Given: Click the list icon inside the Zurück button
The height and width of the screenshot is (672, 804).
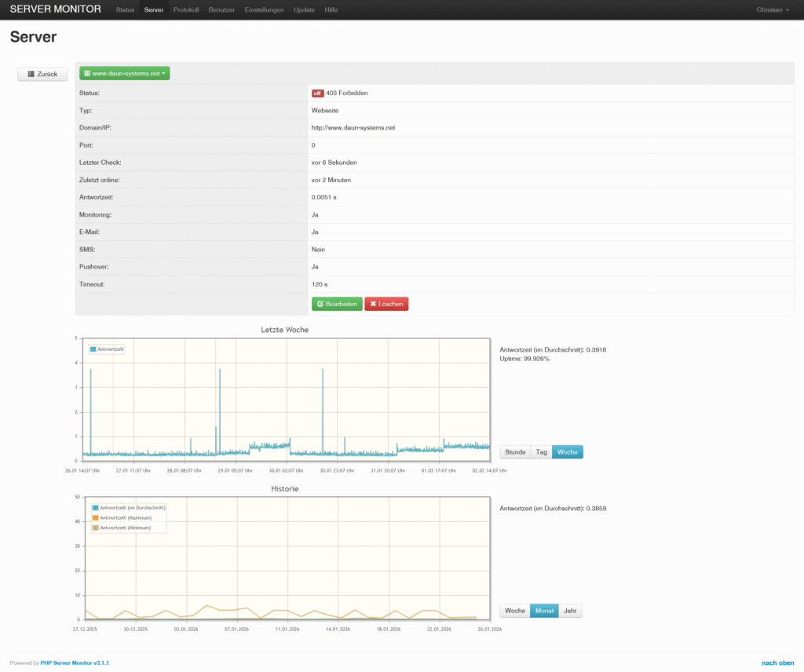Looking at the screenshot, I should tap(30, 74).
